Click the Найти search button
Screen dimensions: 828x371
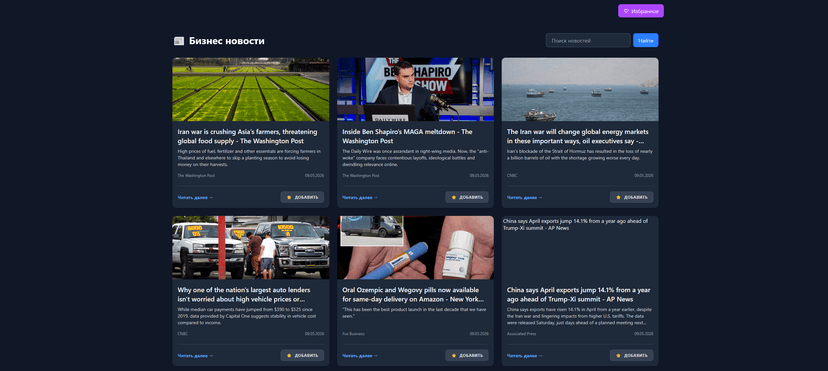(x=645, y=41)
